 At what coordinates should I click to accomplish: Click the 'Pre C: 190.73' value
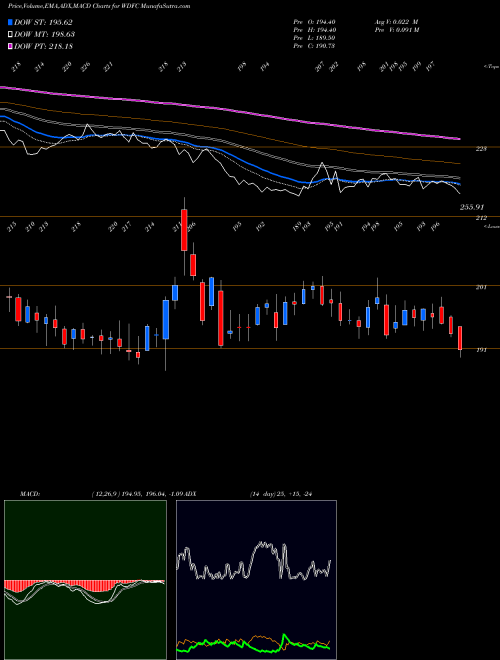pos(314,46)
